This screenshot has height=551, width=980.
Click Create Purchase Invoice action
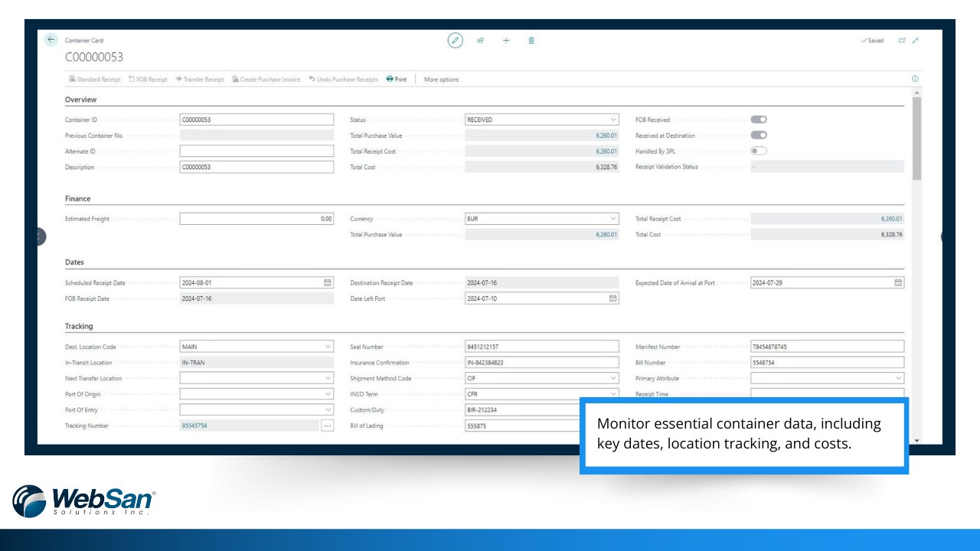[266, 80]
